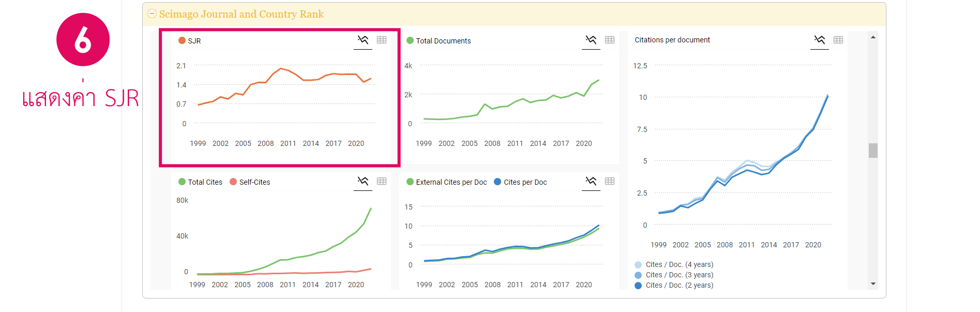Hide Cites / Doc. (2 years) series
This screenshot has width=980, height=312.
click(674, 285)
